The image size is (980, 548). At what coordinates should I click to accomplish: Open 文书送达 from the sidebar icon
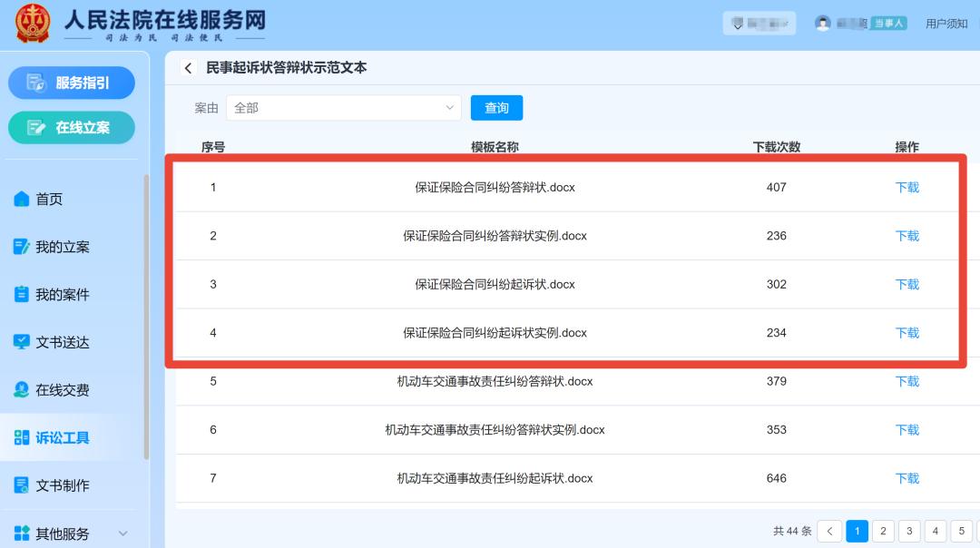pyautogui.click(x=22, y=343)
